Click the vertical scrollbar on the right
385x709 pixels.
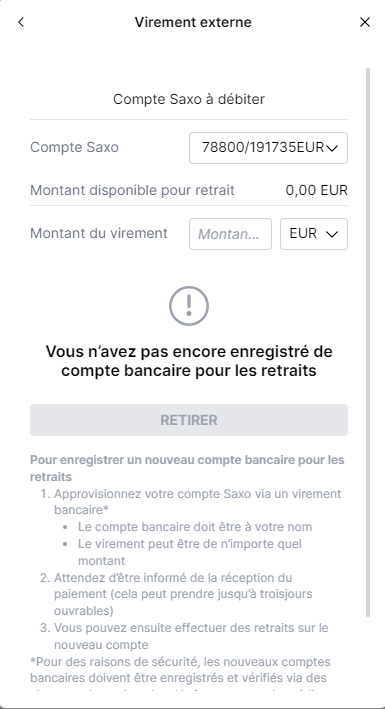click(x=368, y=342)
